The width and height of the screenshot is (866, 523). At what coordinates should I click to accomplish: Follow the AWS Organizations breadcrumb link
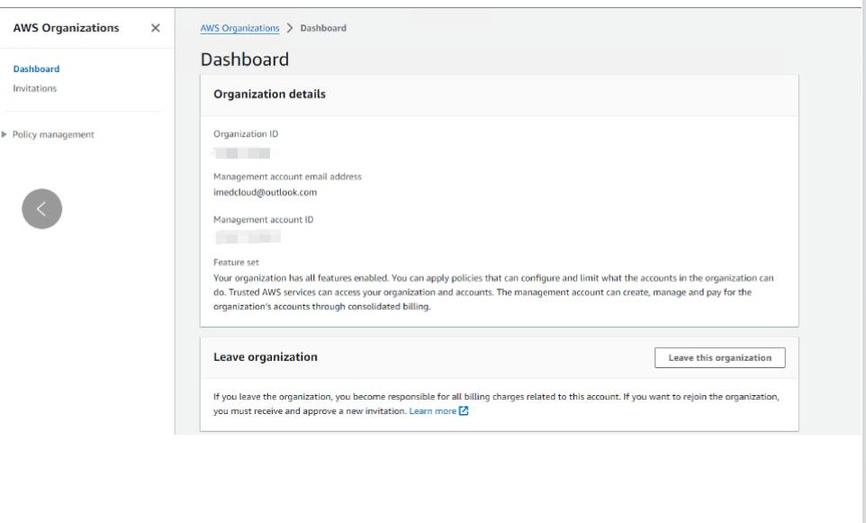240,28
